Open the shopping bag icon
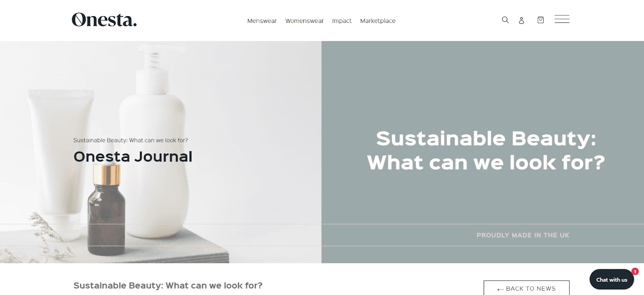644x295 pixels. coord(541,20)
